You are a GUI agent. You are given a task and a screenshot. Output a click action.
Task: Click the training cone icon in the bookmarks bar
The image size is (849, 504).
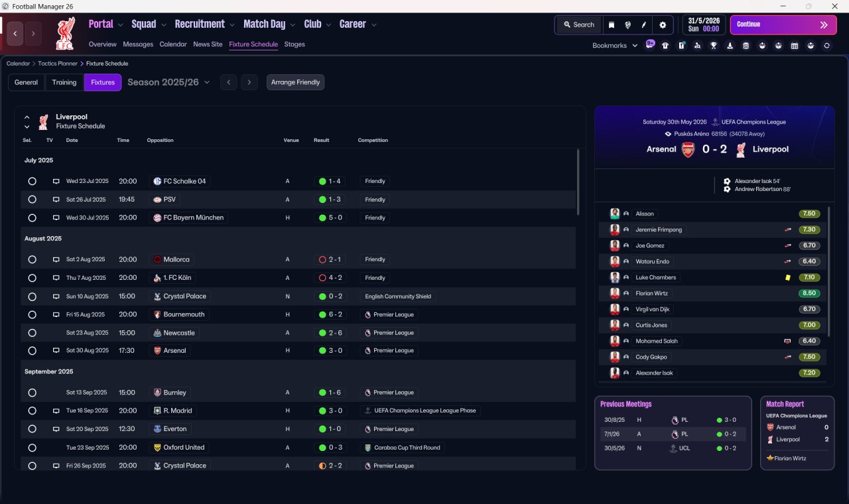(x=730, y=46)
